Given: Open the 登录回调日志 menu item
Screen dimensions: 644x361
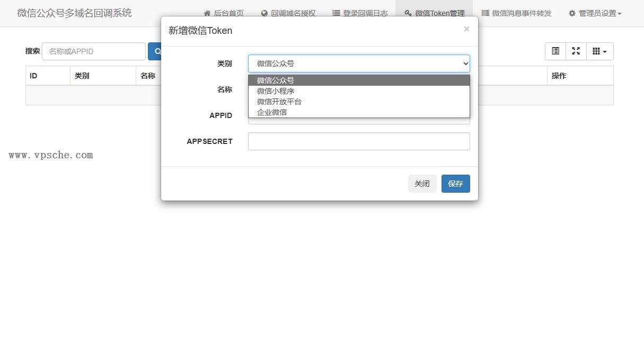Looking at the screenshot, I should pyautogui.click(x=360, y=13).
